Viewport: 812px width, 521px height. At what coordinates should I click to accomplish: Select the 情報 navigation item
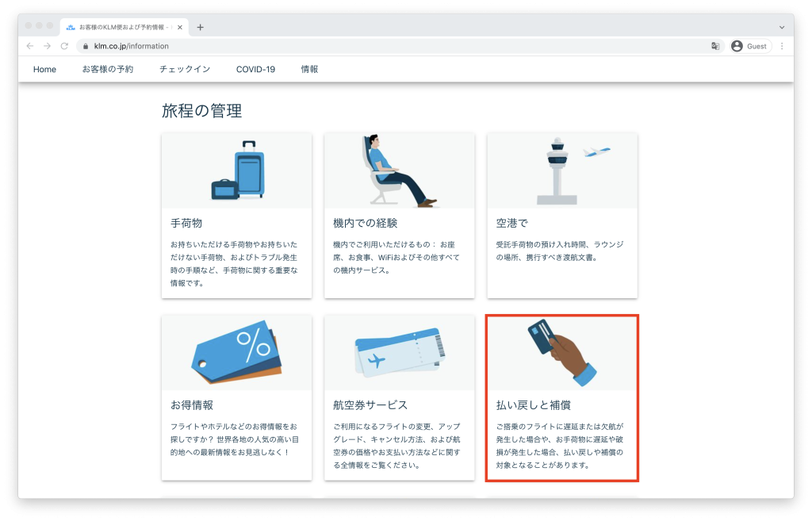pos(309,69)
